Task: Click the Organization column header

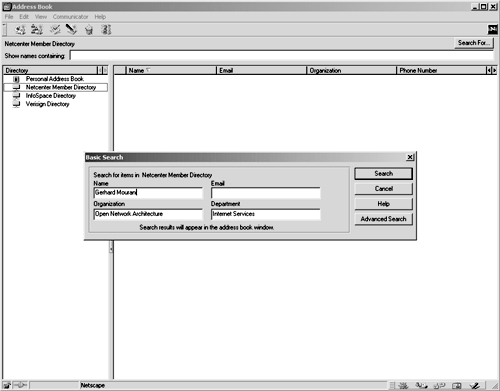Action: [x=352, y=70]
